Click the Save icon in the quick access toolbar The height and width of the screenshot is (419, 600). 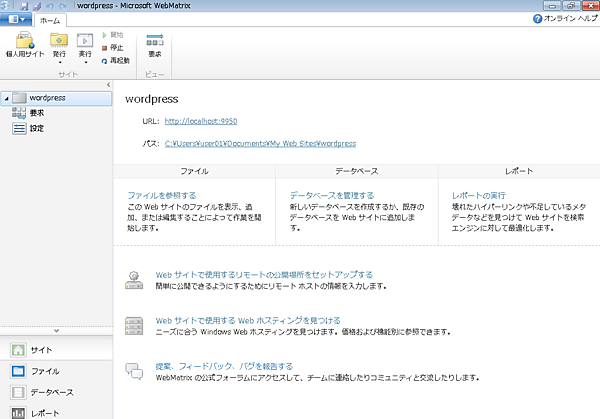pos(37,6)
